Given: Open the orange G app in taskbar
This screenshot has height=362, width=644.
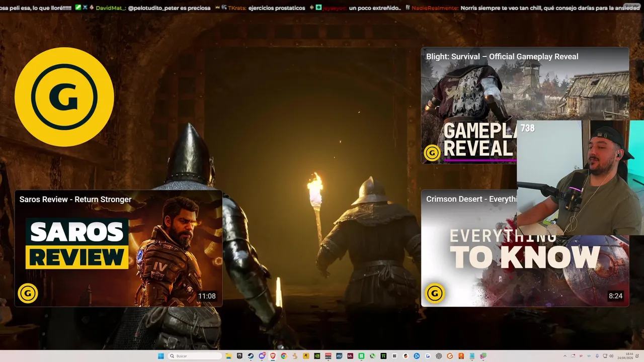Looking at the screenshot, I should tap(450, 356).
